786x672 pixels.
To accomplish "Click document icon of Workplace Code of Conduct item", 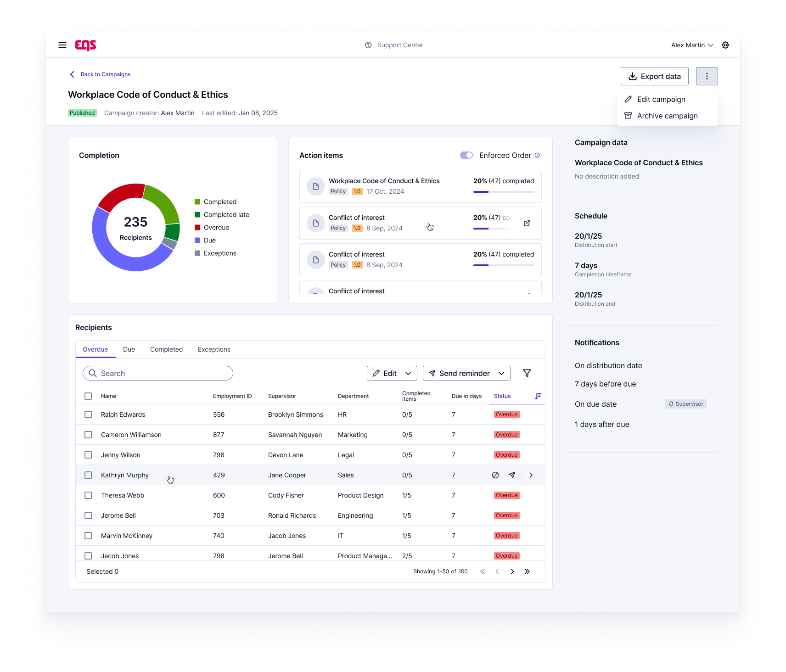I will click(316, 186).
